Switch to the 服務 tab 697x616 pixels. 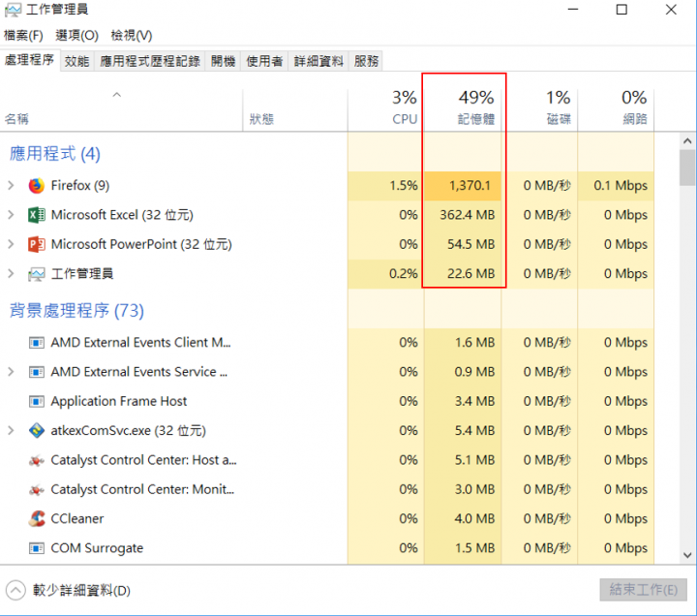pos(366,61)
